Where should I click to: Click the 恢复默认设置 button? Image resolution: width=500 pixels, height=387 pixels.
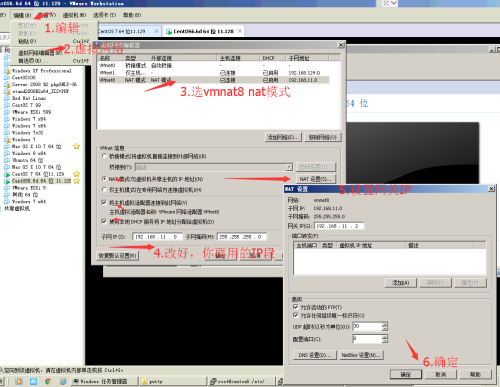[117, 256]
